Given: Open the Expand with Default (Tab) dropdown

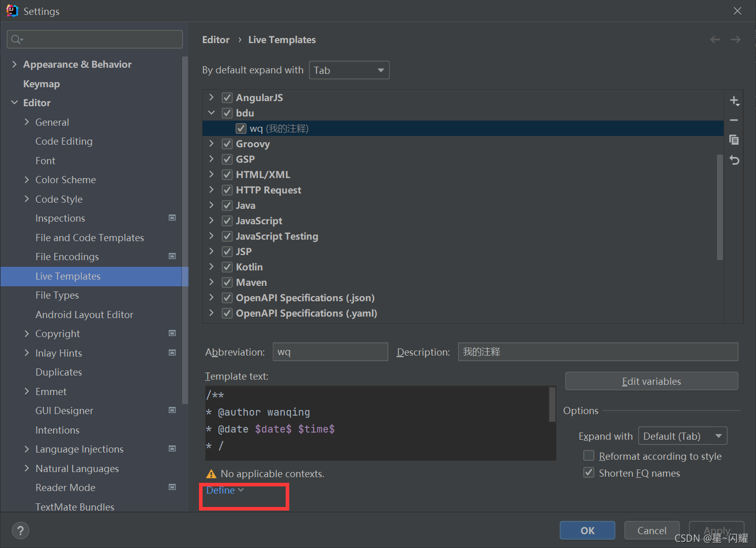Looking at the screenshot, I should [683, 436].
